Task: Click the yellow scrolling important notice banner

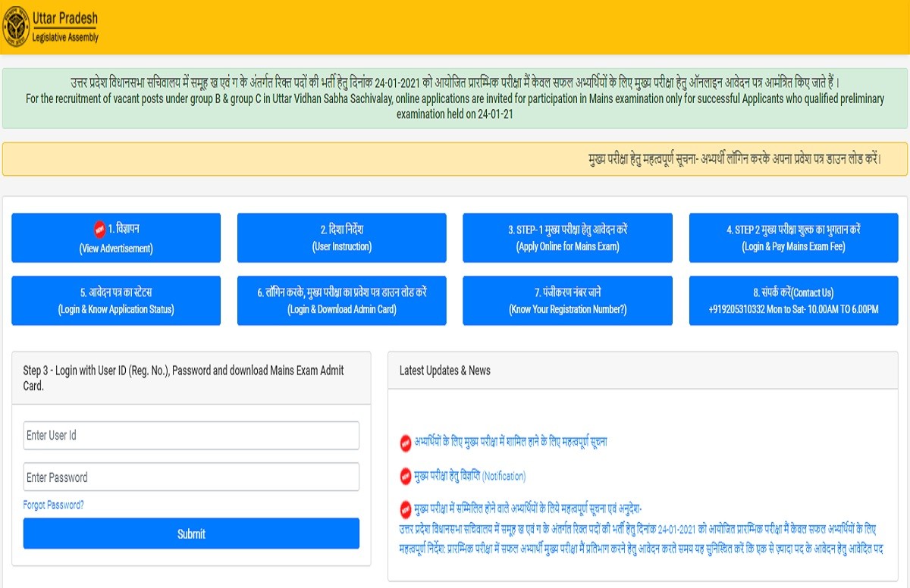Action: coord(455,159)
